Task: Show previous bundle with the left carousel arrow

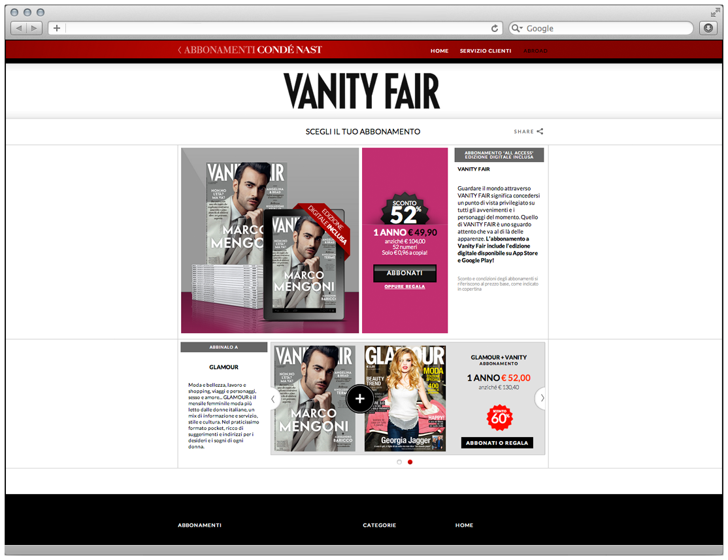Action: [273, 399]
